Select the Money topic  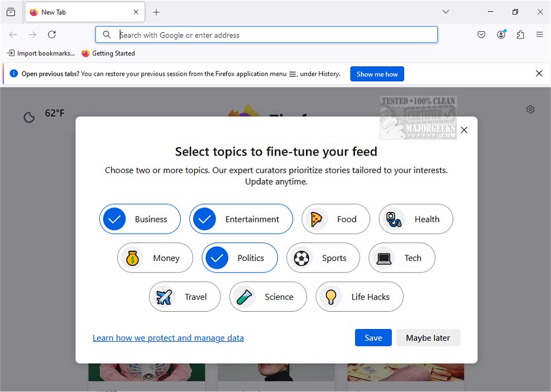click(155, 258)
